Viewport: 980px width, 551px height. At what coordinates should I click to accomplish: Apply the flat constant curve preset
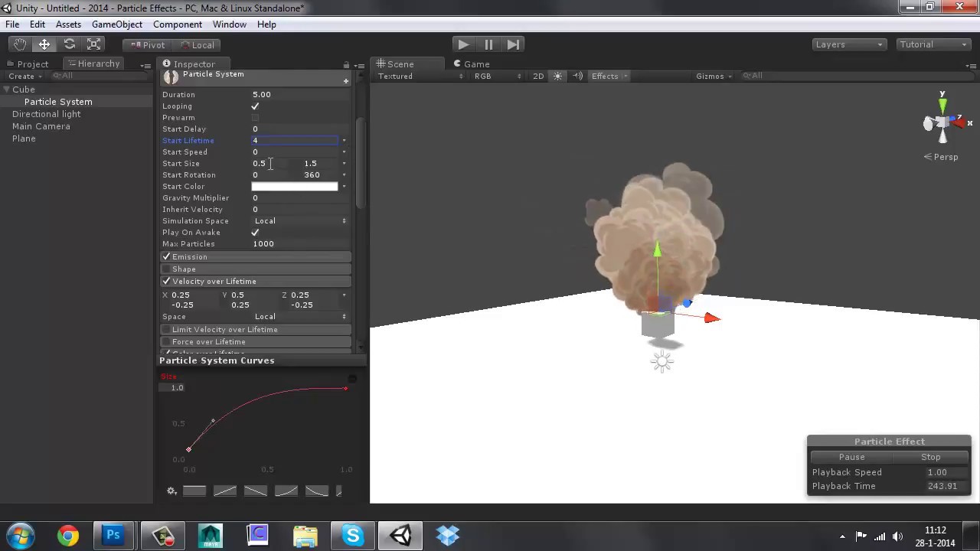(x=194, y=491)
